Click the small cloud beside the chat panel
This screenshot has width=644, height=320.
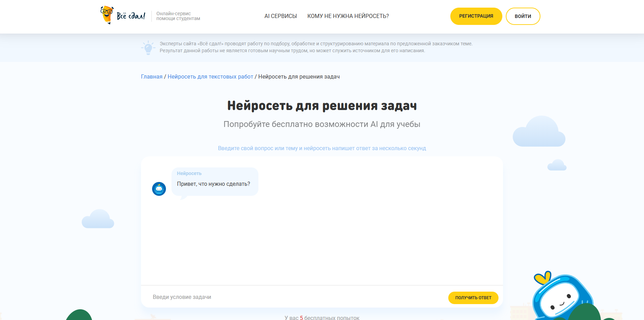click(x=557, y=165)
